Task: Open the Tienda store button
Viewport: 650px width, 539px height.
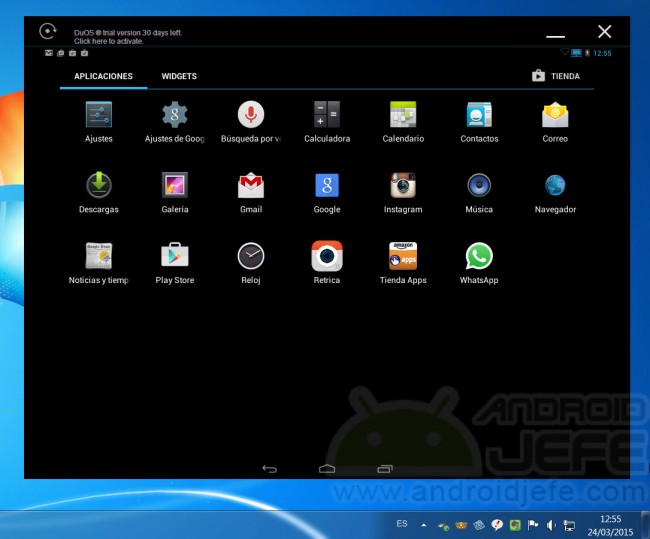Action: [556, 76]
